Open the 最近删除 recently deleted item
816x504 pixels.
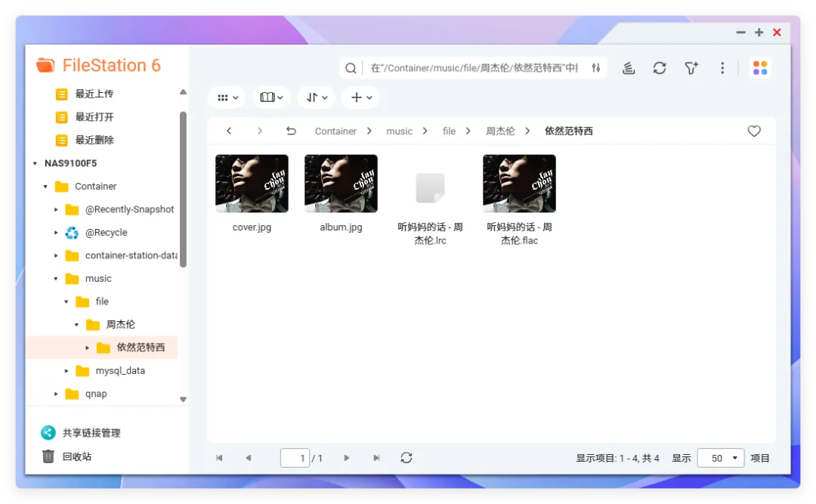(94, 140)
